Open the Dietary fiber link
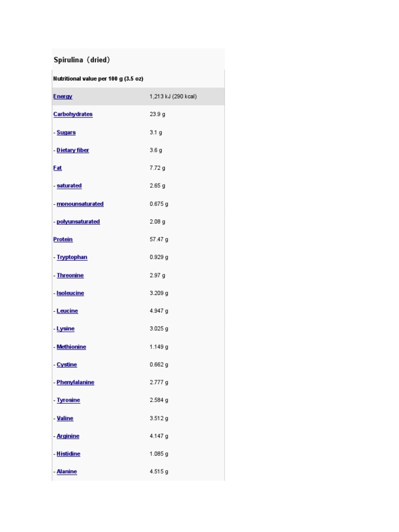The image size is (399, 532). click(73, 150)
